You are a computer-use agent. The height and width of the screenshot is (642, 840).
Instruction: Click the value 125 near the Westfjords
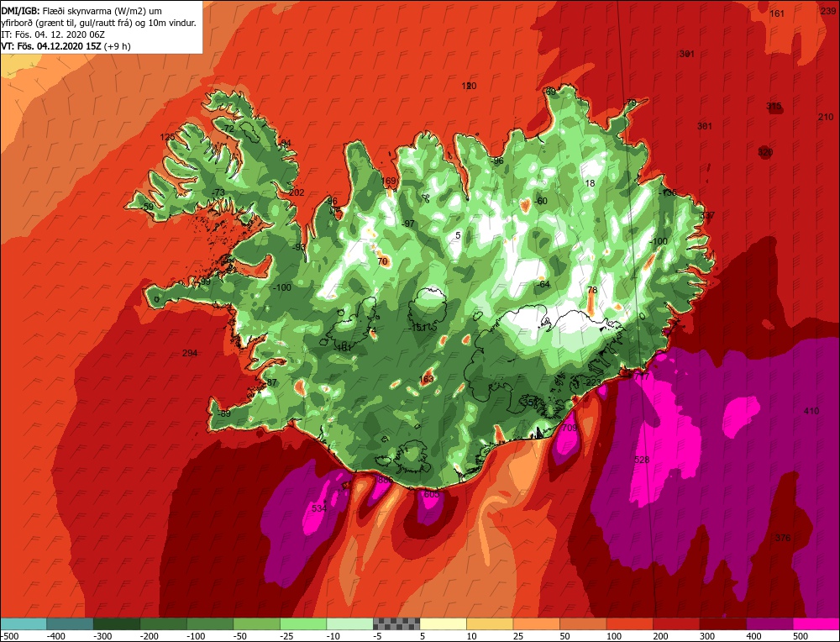(167, 137)
